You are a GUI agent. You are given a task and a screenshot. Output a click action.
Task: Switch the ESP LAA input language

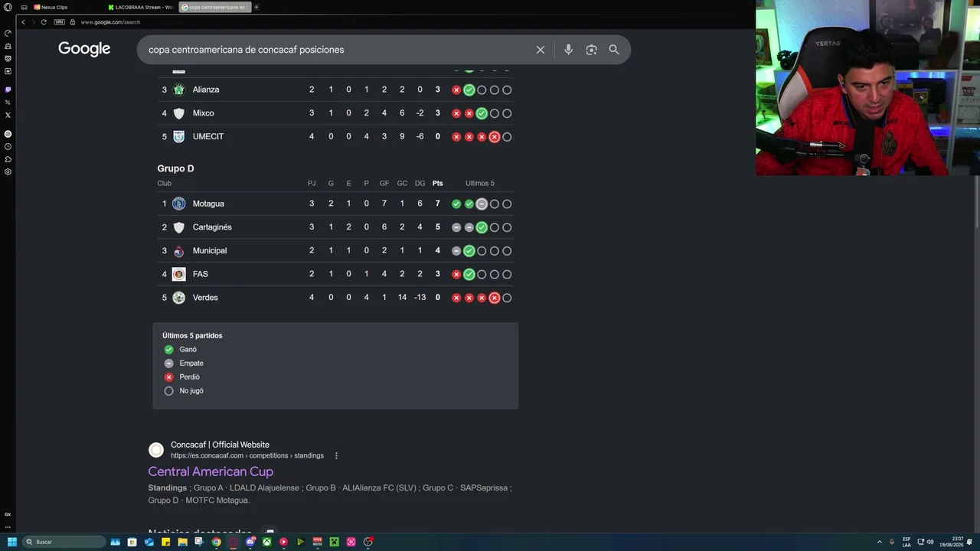pos(906,542)
